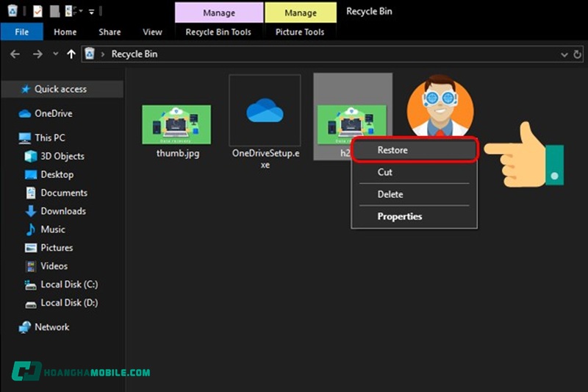The width and height of the screenshot is (588, 392).
Task: Select the thumb.jpg file thumbnail
Action: [x=176, y=125]
